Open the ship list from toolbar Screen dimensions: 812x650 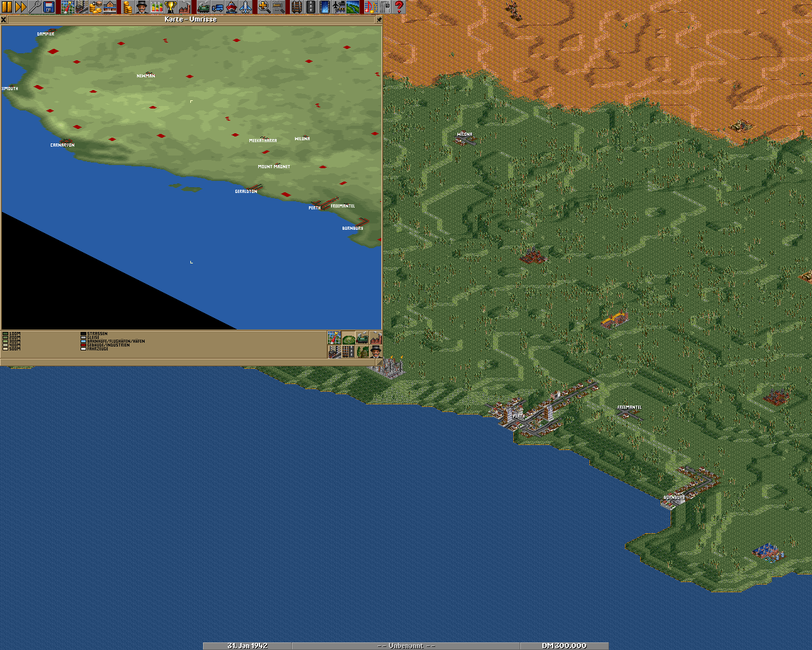pyautogui.click(x=232, y=7)
